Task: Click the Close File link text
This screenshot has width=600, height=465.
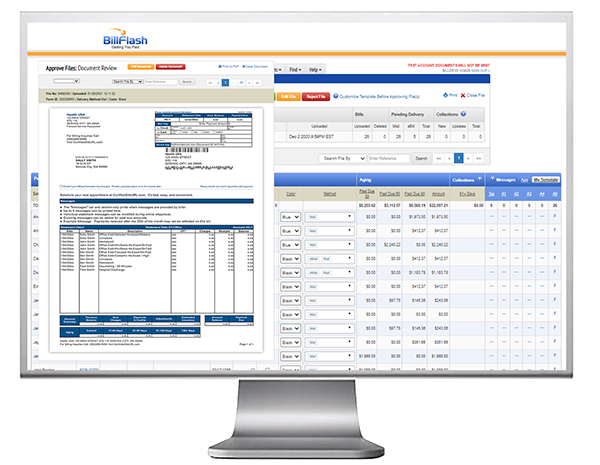Action: [x=476, y=95]
